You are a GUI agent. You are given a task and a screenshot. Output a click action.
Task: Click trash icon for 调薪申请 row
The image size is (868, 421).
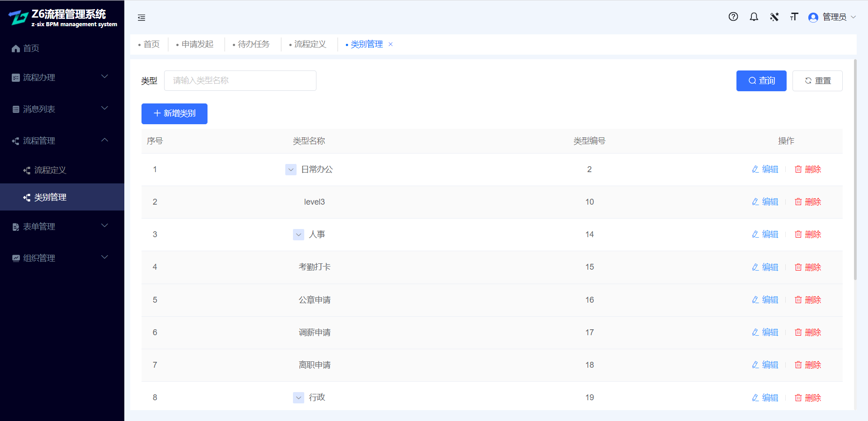click(x=798, y=332)
